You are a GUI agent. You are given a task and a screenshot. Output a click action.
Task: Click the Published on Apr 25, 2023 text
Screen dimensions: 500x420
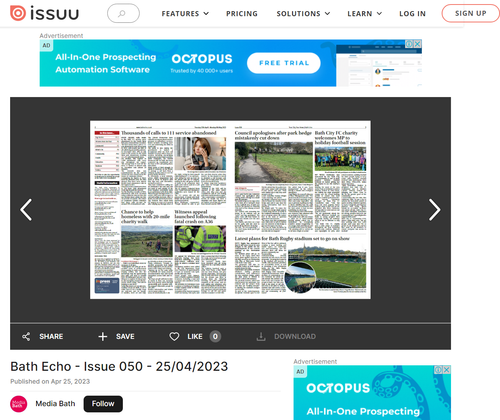click(50, 381)
